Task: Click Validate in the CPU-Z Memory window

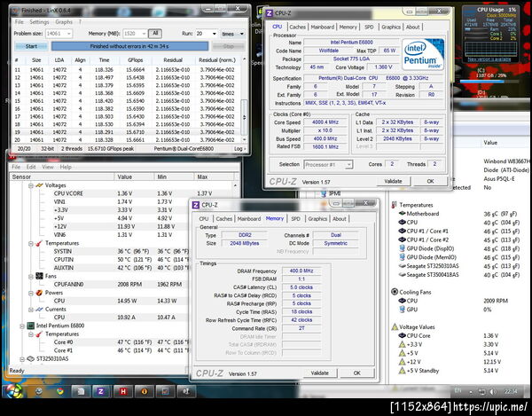Action: click(x=319, y=373)
